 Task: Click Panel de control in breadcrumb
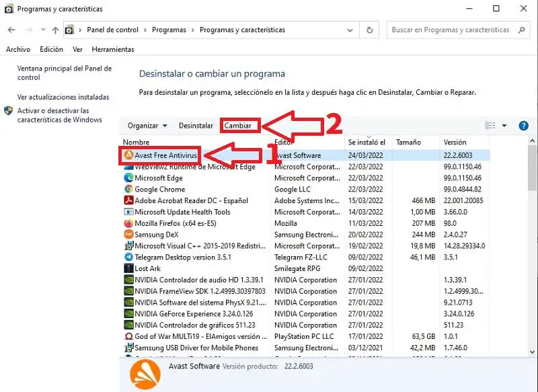(x=112, y=30)
